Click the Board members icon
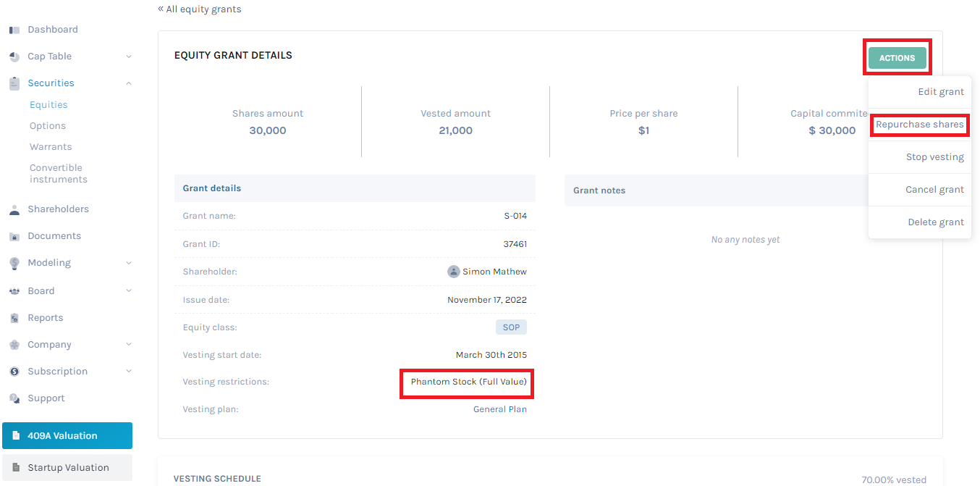This screenshot has height=486, width=980. click(14, 291)
